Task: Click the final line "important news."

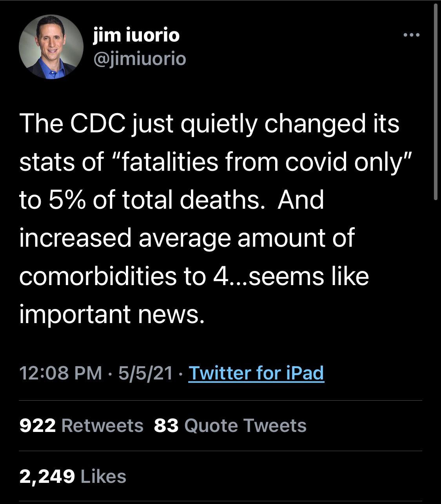Action: tap(112, 314)
